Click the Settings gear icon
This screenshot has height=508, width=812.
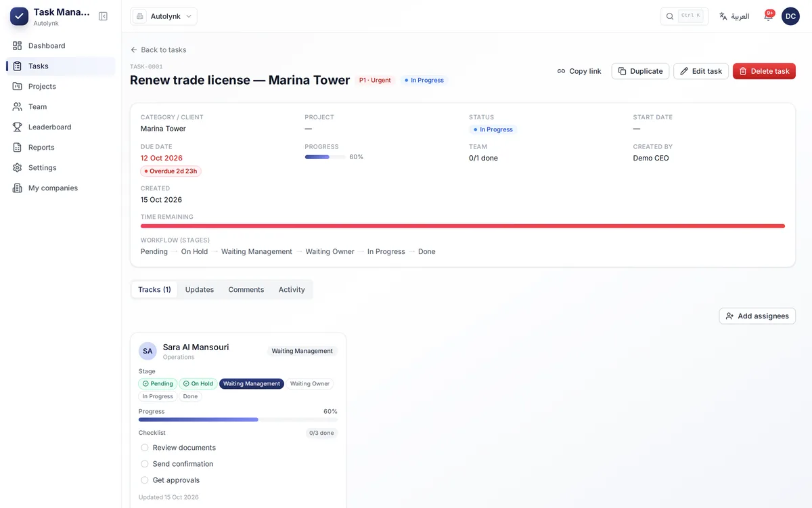point(18,168)
